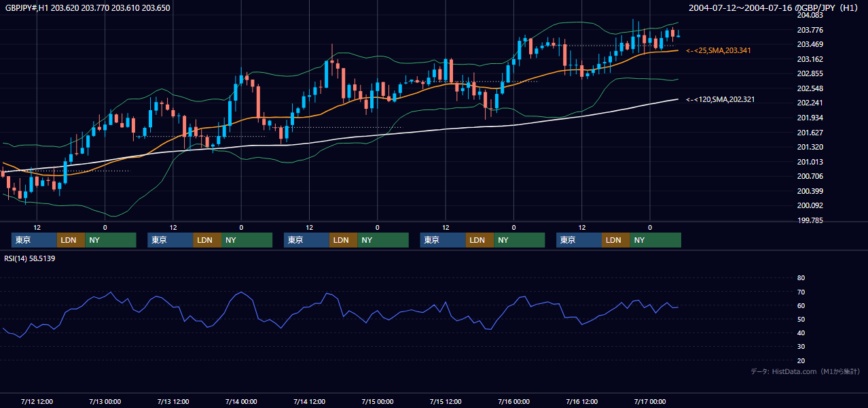This screenshot has height=408, width=868.
Task: Click the 東京 session block for July 16
Action: tap(579, 240)
